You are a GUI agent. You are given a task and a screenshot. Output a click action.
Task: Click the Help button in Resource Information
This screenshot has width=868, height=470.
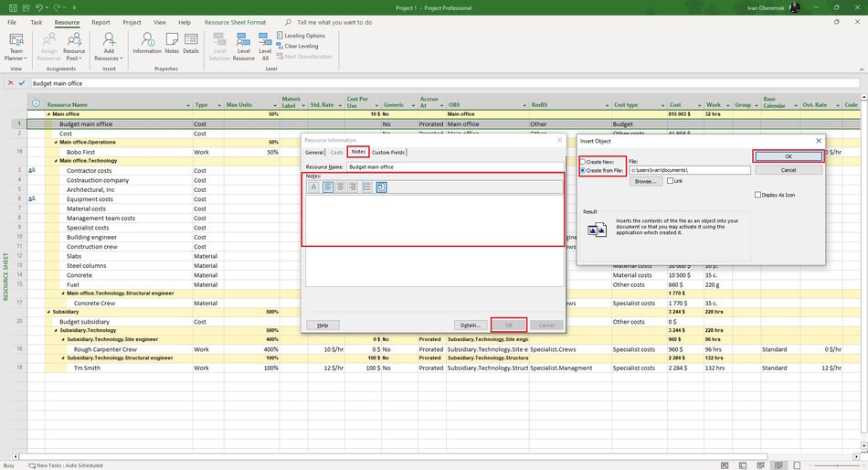click(323, 326)
